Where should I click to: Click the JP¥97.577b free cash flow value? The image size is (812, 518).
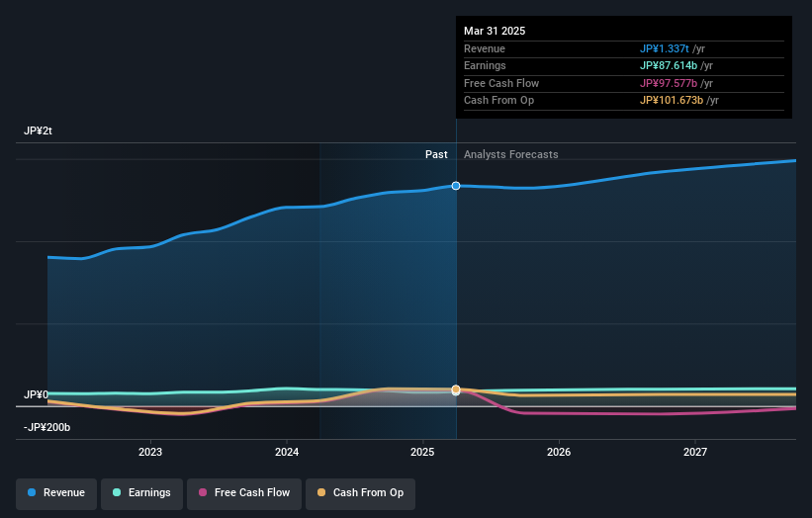tap(669, 83)
